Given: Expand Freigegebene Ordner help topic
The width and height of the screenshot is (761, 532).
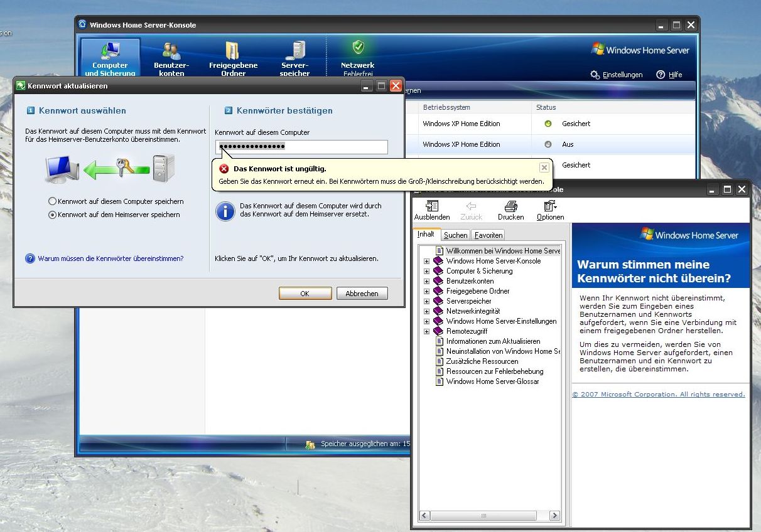Looking at the screenshot, I should pos(426,291).
